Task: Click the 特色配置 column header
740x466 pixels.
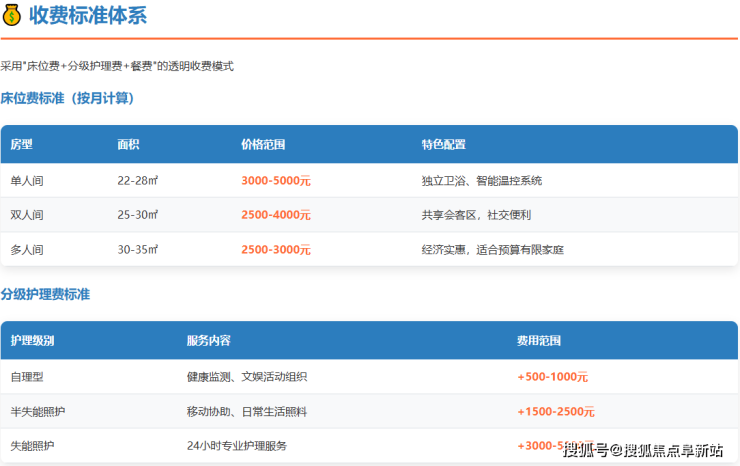Action: click(443, 145)
